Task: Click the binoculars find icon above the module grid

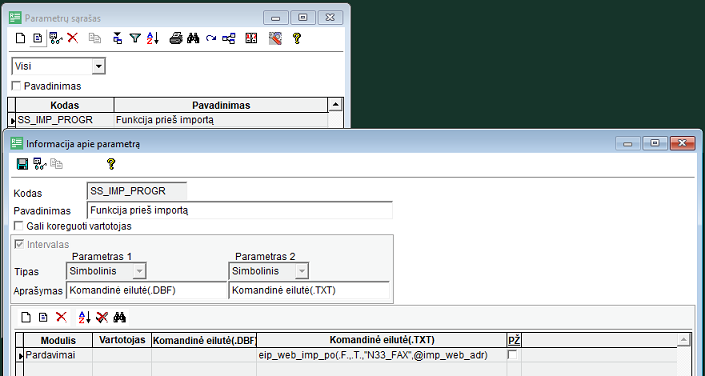Action: pos(120,318)
